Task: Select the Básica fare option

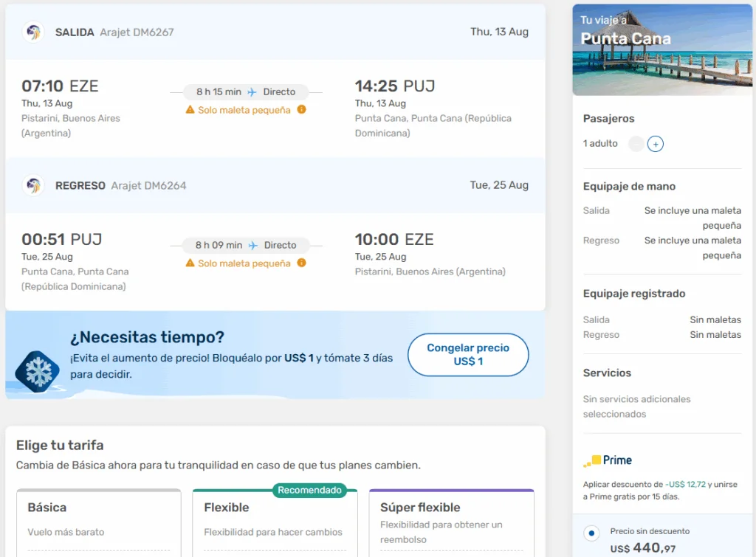Action: pyautogui.click(x=98, y=524)
